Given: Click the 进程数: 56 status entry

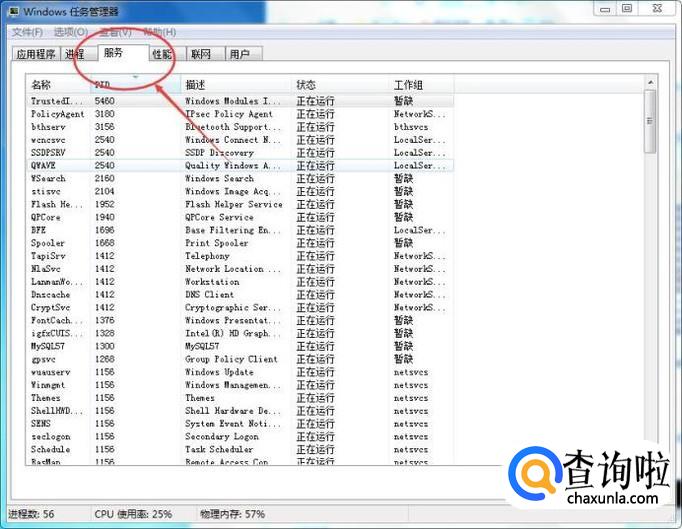Looking at the screenshot, I should [31, 514].
